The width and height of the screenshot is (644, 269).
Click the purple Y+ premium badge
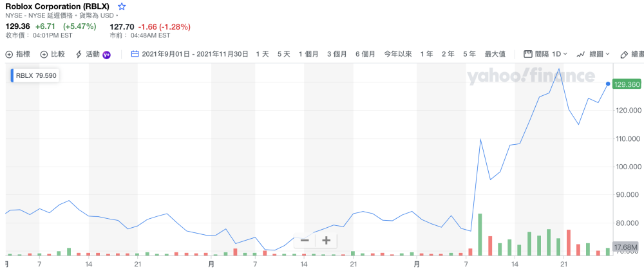[108, 54]
